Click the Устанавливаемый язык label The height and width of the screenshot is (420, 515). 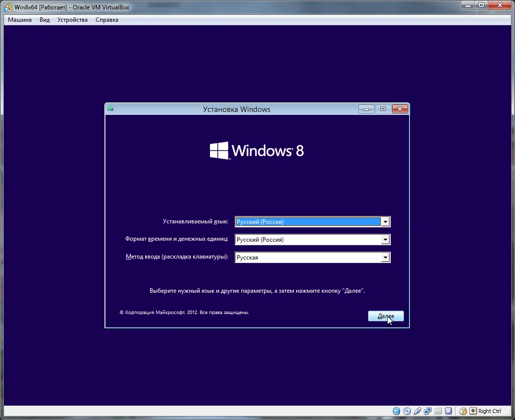196,222
